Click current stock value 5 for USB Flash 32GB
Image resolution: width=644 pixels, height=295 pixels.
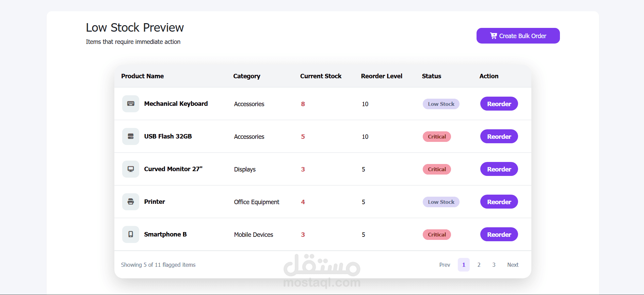[303, 137]
